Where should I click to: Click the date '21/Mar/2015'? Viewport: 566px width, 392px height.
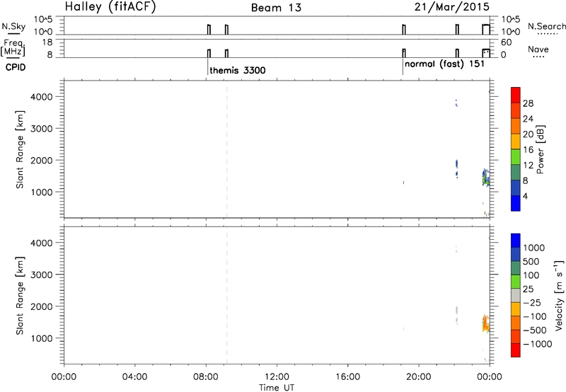coord(452,7)
